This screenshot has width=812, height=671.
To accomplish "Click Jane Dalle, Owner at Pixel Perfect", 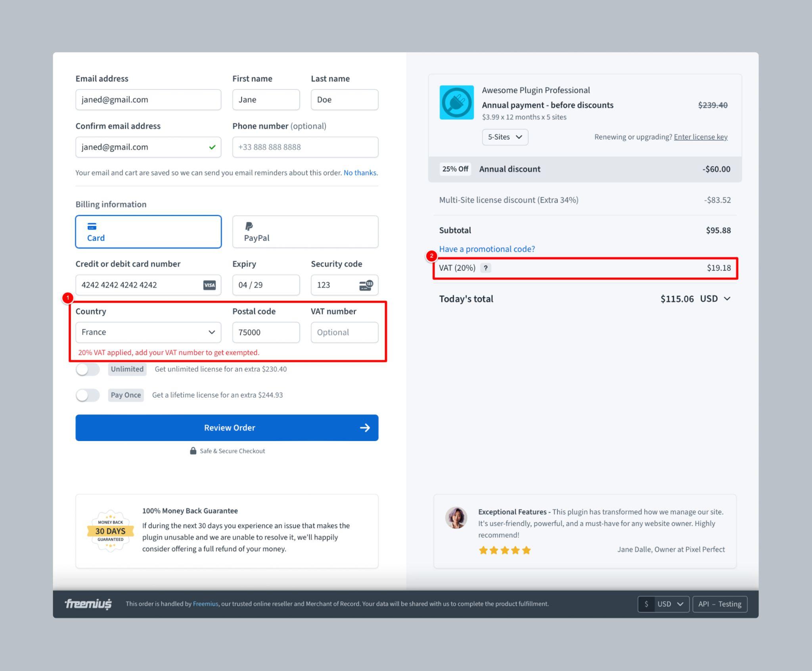I will pos(671,549).
